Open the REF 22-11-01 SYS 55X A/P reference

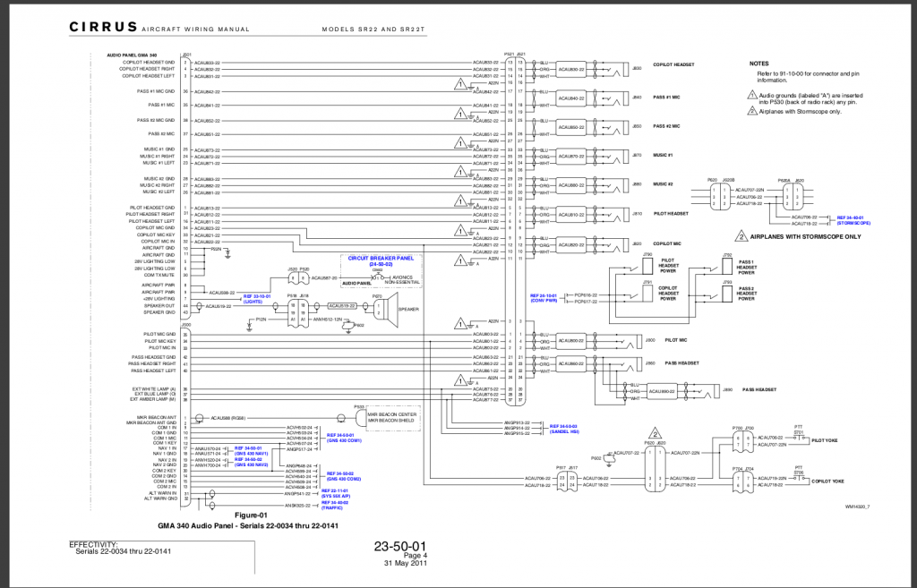pos(338,492)
